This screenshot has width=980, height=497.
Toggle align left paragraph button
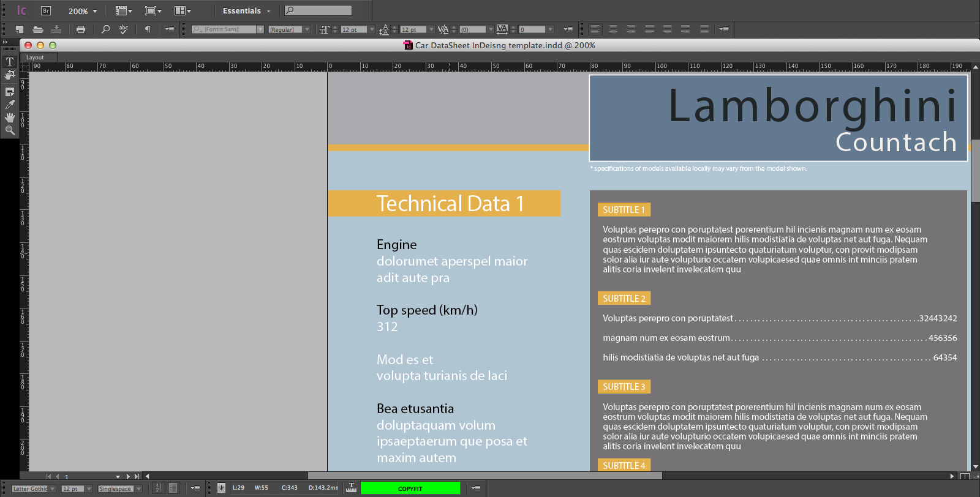pyautogui.click(x=595, y=29)
